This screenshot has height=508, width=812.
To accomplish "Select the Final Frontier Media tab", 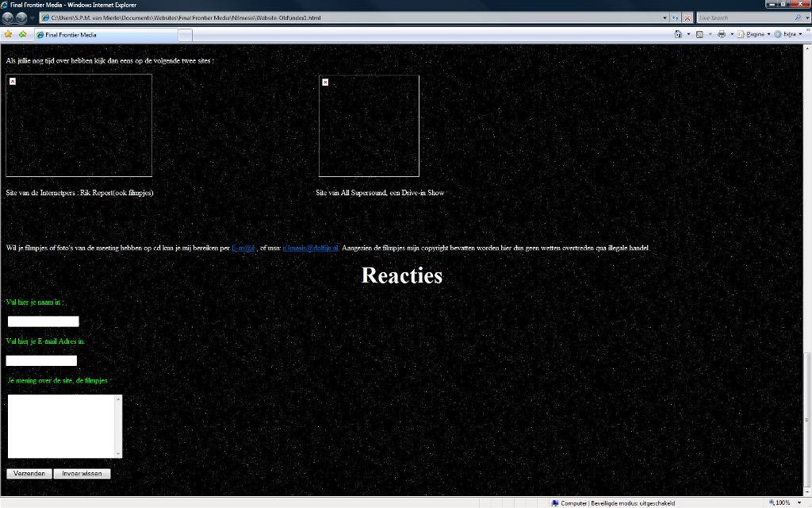I will click(105, 35).
